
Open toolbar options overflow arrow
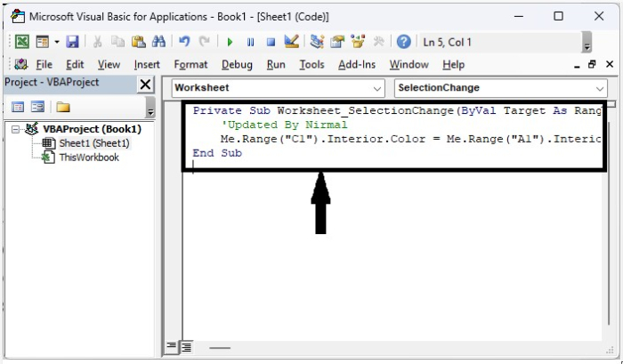[587, 43]
